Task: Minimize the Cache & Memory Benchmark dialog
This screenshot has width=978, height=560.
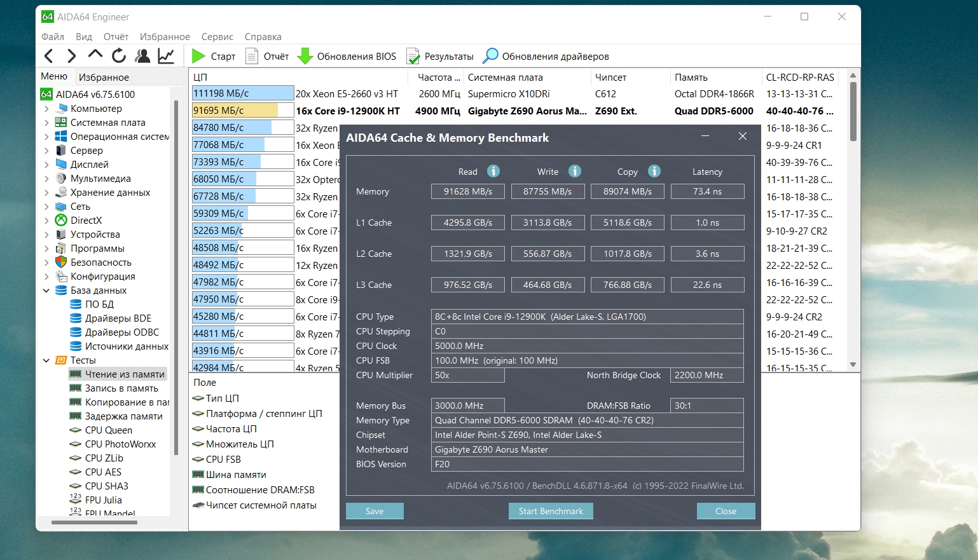Action: [x=705, y=136]
